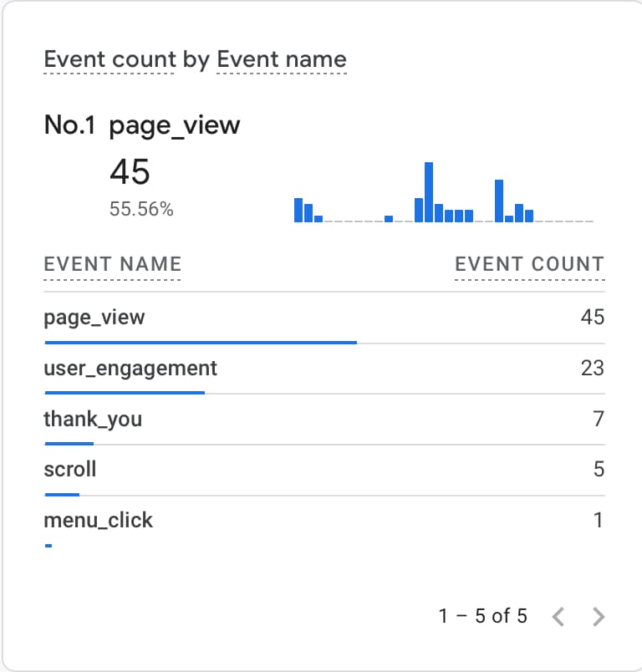Viewport: 642px width, 672px height.
Task: Click the count 5 for scroll
Action: pyautogui.click(x=599, y=470)
